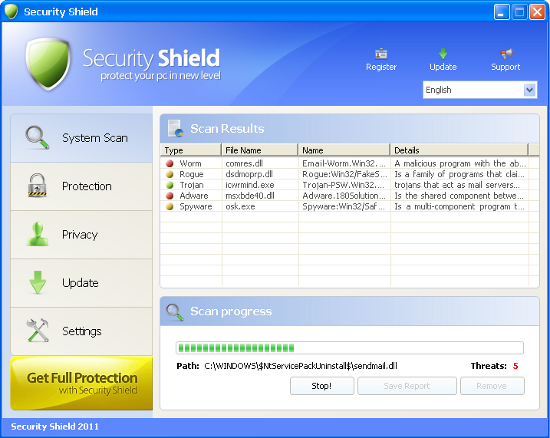Click the Settings tools icon
Viewport: 550px width, 438px height.
click(x=37, y=330)
